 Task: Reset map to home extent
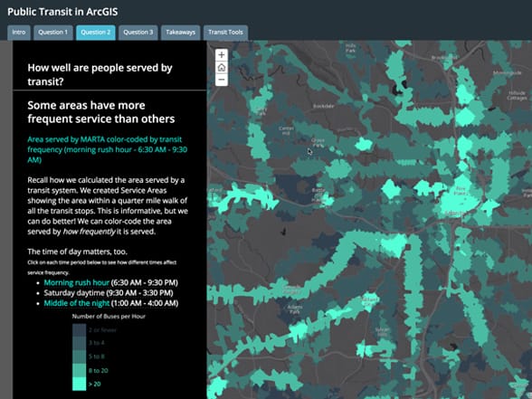(x=222, y=68)
